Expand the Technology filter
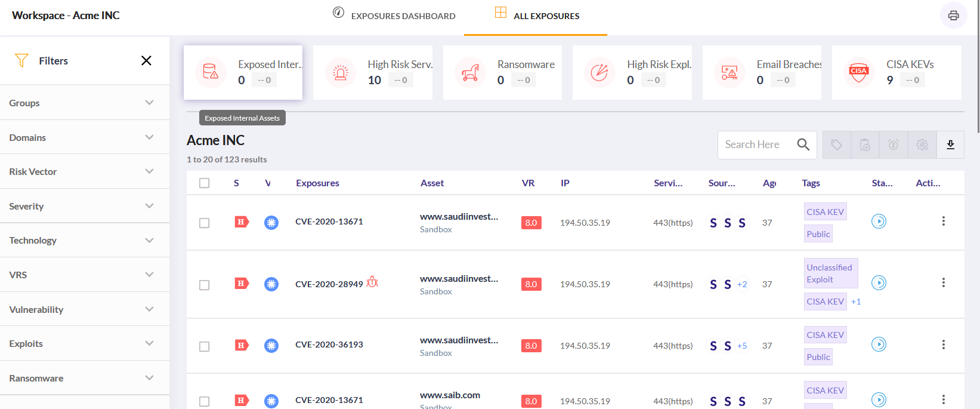The height and width of the screenshot is (409, 980). [x=85, y=240]
